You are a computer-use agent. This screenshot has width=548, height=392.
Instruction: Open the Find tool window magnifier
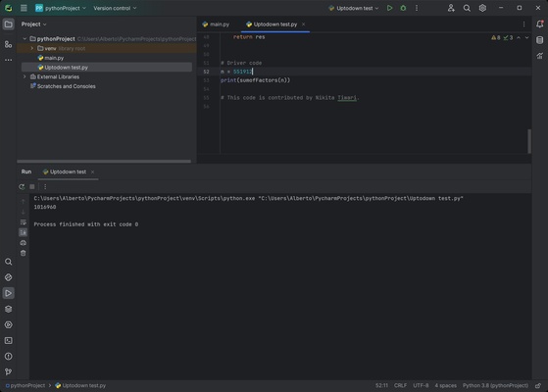9,262
